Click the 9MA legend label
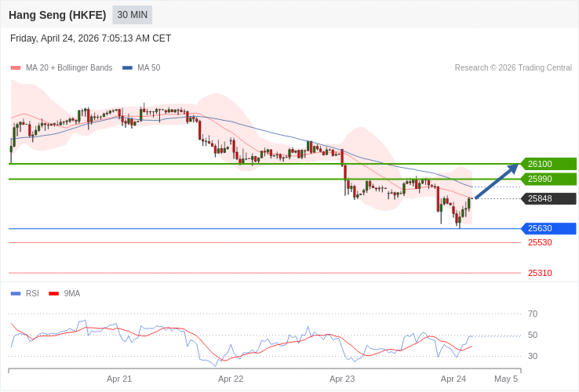Viewport: 579px width, 392px height. (x=72, y=294)
